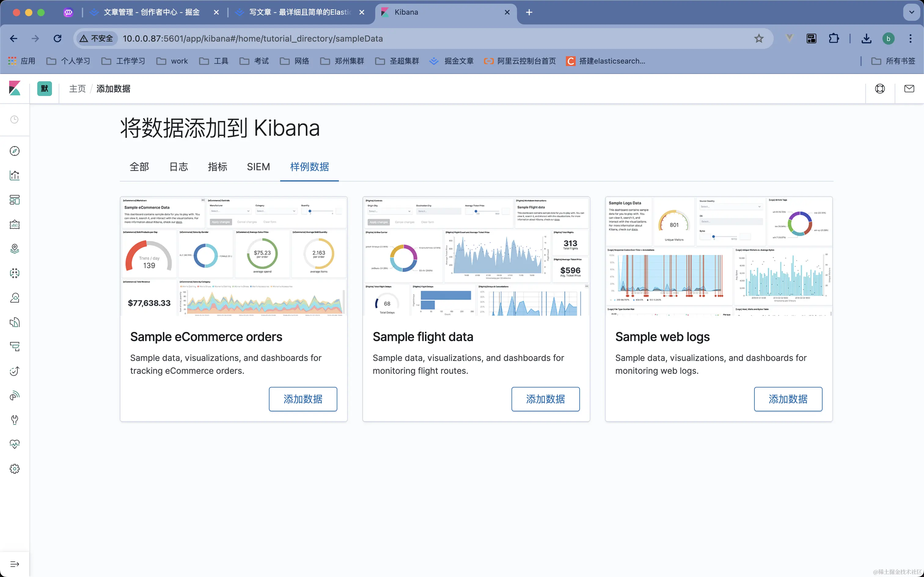This screenshot has height=577, width=924.
Task: Open 应用 apps bookmark shortcut
Action: pos(21,61)
